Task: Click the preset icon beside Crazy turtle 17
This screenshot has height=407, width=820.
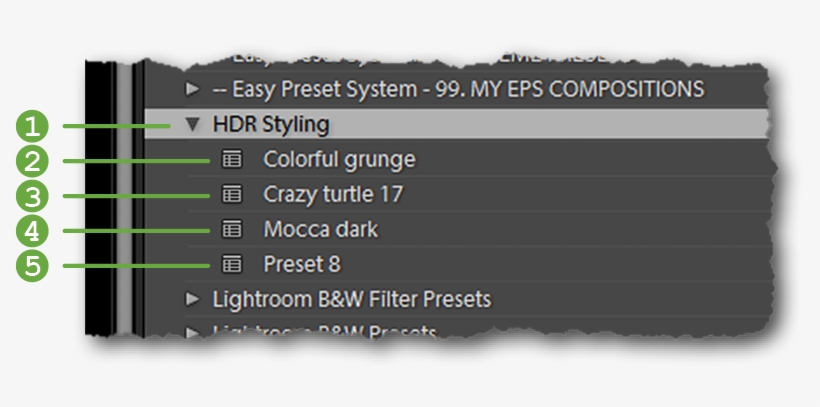Action: 232,194
